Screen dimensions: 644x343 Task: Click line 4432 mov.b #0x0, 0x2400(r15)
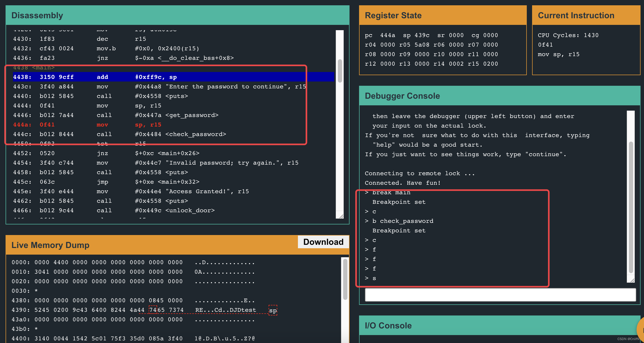[x=106, y=48]
